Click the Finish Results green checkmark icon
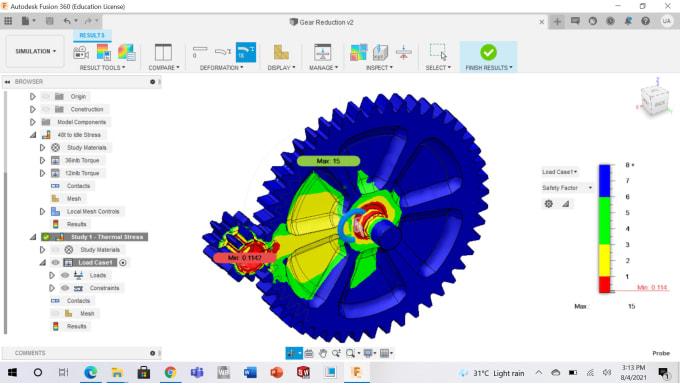Viewport: 680px width, 383px height. point(488,52)
